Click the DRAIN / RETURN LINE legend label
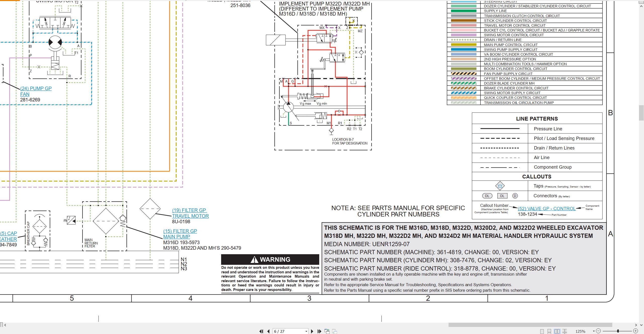 [x=503, y=40]
